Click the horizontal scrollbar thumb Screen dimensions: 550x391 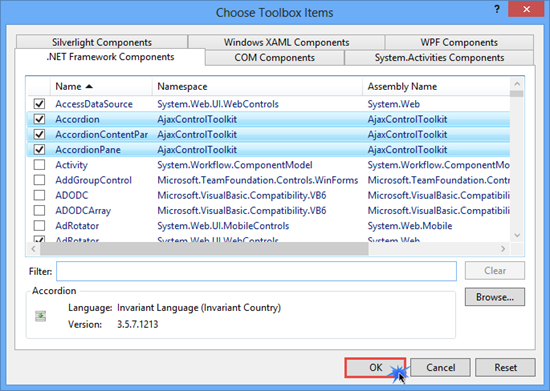click(204, 249)
